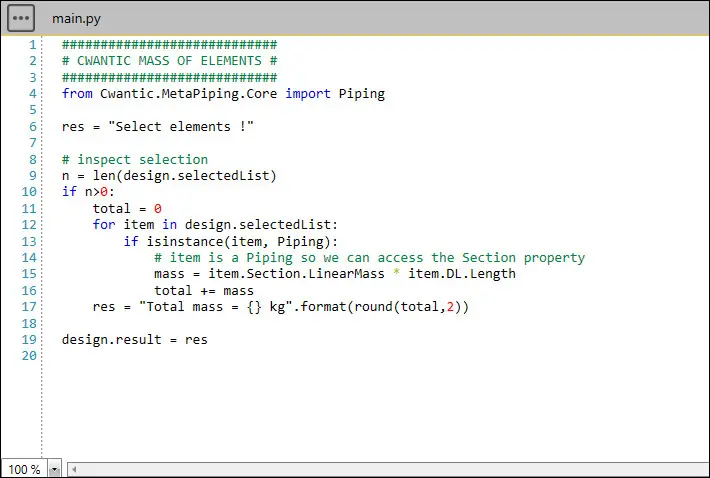Click the design.result assignment line
This screenshot has width=710, height=478.
[134, 339]
